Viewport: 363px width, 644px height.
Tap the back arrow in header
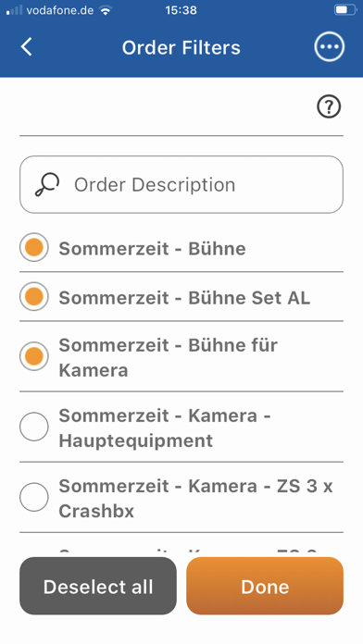coord(27,47)
